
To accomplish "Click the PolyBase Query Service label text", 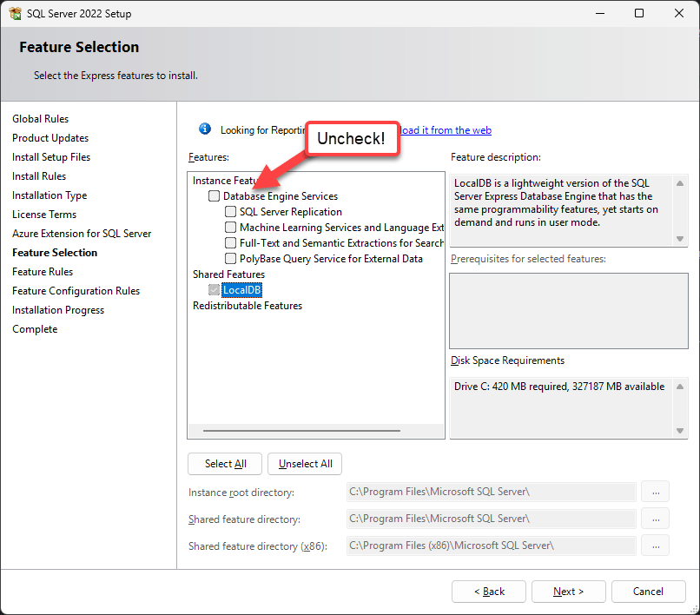I will tap(331, 259).
